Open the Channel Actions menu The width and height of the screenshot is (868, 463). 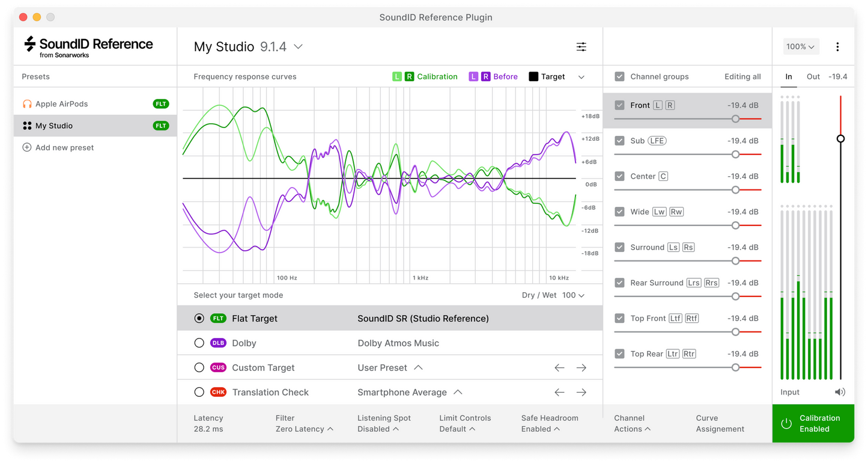[x=632, y=423]
